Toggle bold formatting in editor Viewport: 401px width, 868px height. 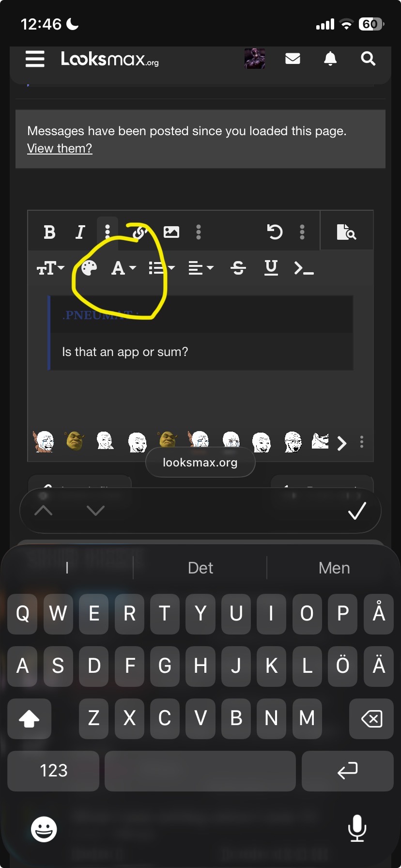[x=49, y=232]
